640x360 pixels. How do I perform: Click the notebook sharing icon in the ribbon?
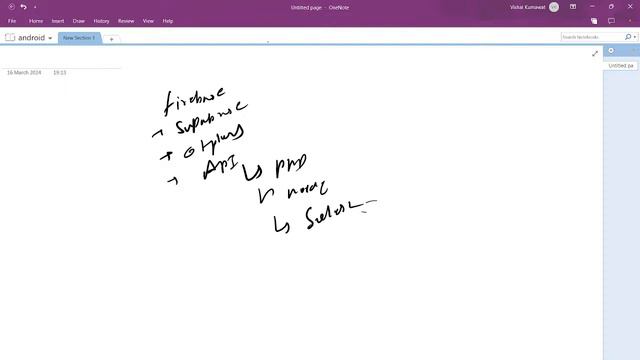pyautogui.click(x=594, y=21)
